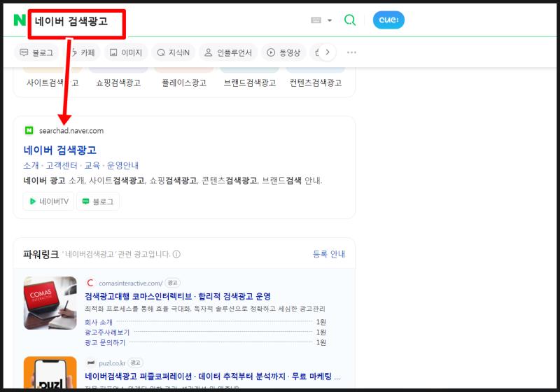Open the 등록 안내 link
Viewport: 560px width, 392px height.
point(329,254)
